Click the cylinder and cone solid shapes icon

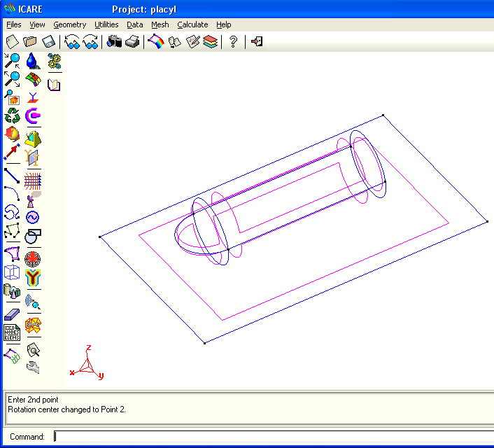pyautogui.click(x=12, y=291)
